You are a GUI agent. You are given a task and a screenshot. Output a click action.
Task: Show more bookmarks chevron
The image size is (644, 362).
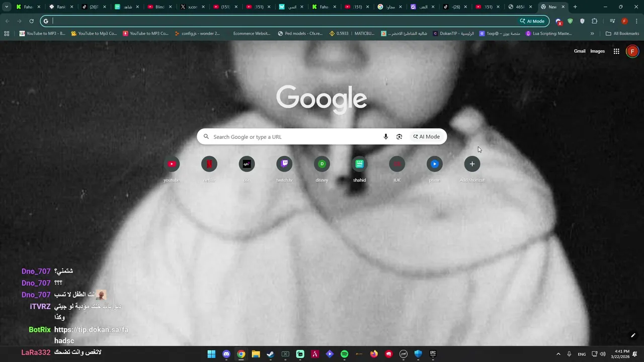click(x=592, y=34)
